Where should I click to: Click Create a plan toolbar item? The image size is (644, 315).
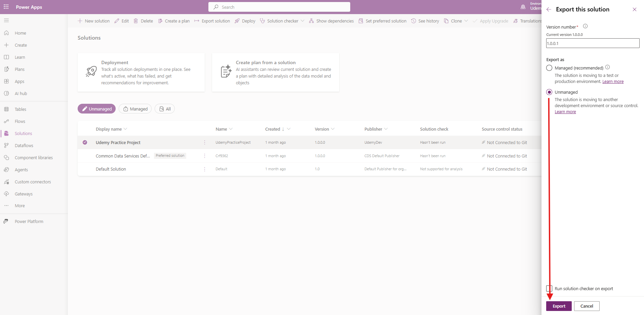tap(174, 21)
